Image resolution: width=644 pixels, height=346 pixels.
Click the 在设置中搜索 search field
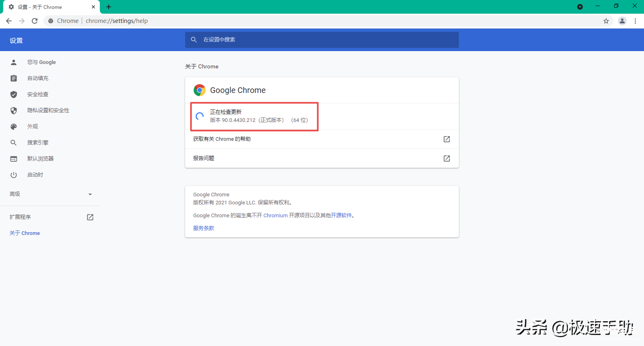322,40
